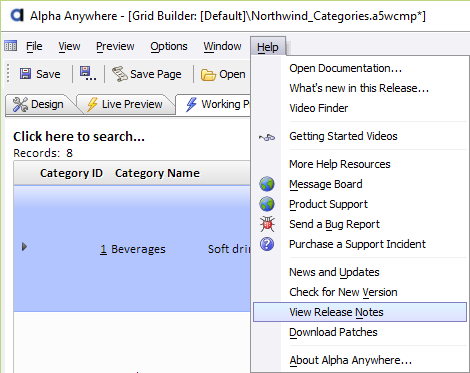The width and height of the screenshot is (470, 373).
Task: Choose Download Patches
Action: (333, 332)
